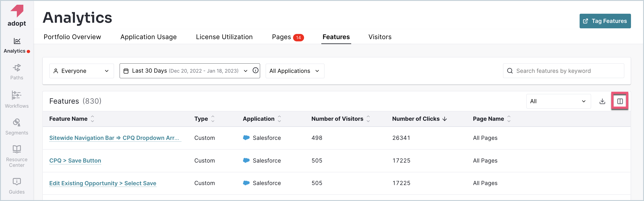Open the manage columns icon
Viewport: 644px width, 201px height.
(620, 101)
